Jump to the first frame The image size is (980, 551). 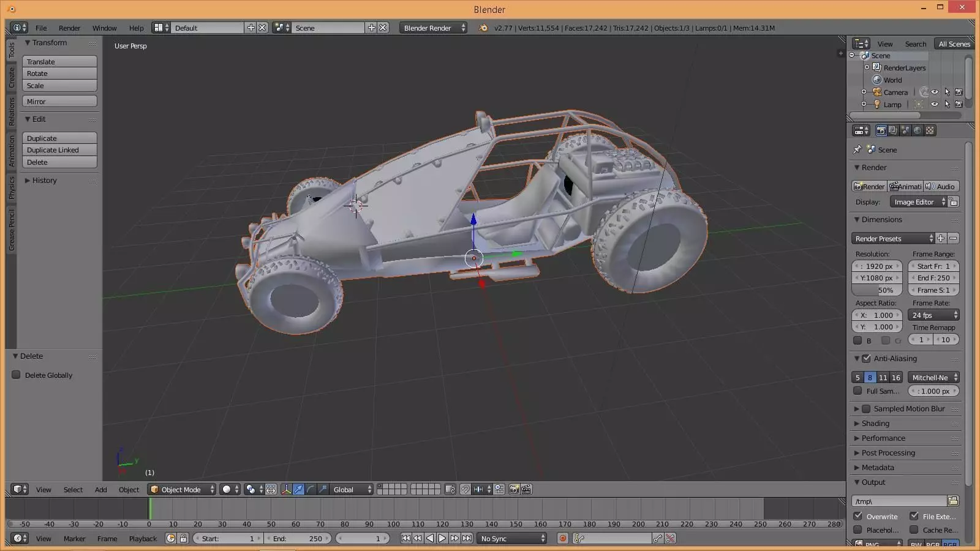pos(405,538)
